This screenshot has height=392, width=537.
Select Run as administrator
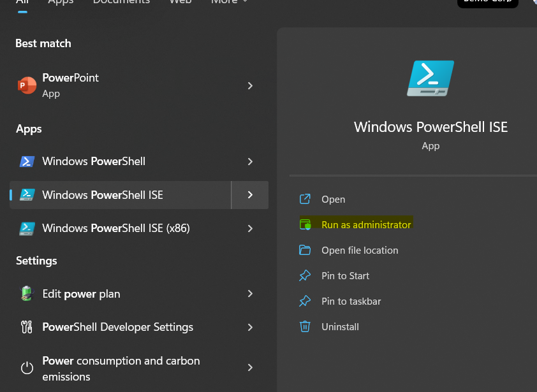[366, 224]
